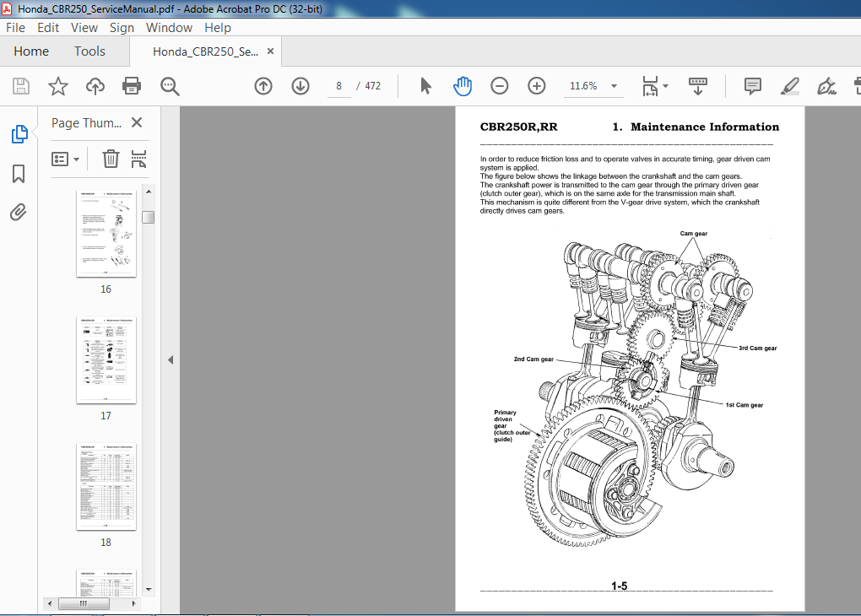The height and width of the screenshot is (616, 861).
Task: Open the Edit menu
Action: [48, 28]
